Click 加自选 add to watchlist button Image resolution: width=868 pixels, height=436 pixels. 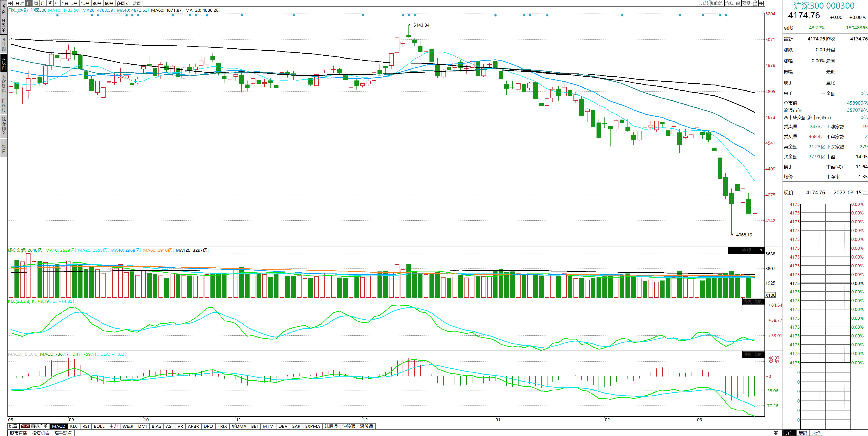coord(717,3)
